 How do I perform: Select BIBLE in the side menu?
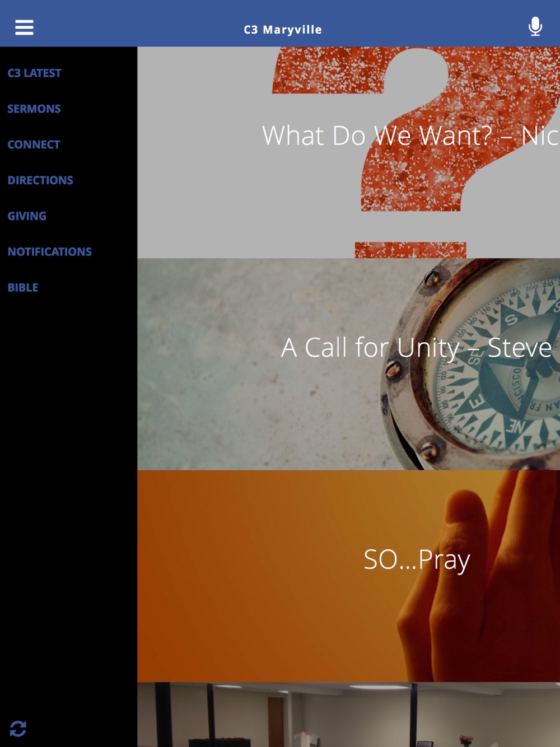point(23,288)
